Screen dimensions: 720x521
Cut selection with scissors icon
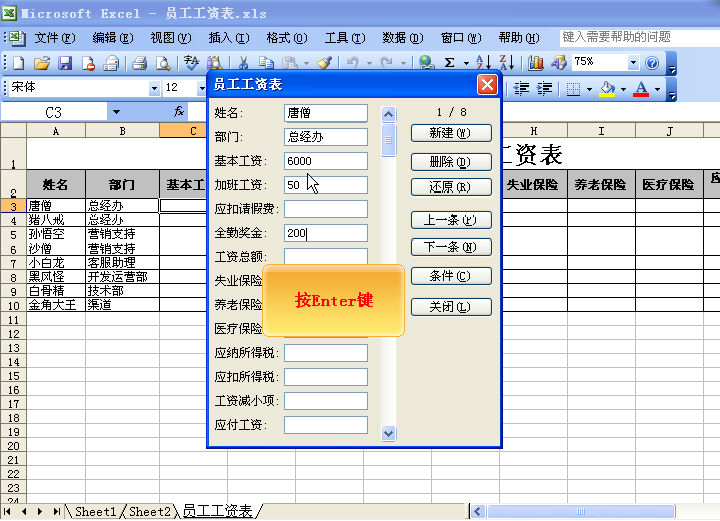click(243, 63)
